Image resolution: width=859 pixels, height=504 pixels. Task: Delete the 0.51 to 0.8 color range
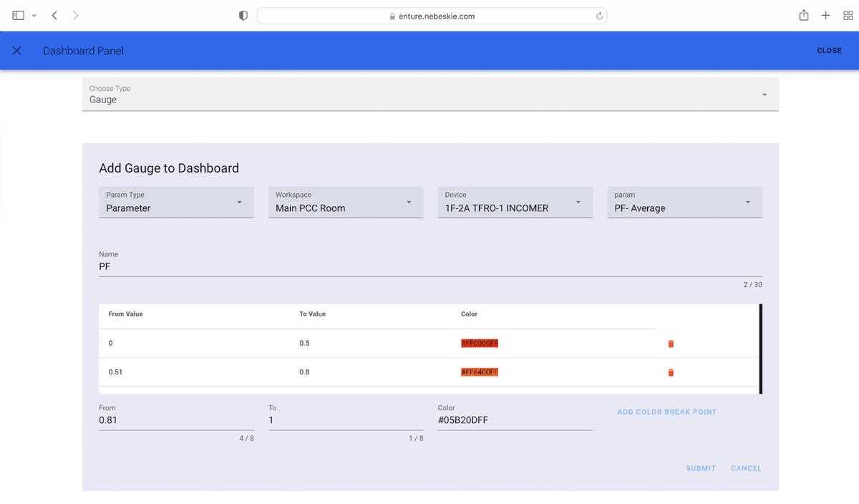671,372
